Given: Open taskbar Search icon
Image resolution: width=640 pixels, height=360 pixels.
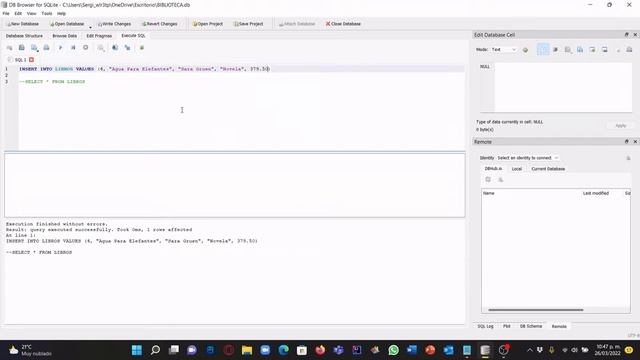Looking at the screenshot, I should [155, 350].
